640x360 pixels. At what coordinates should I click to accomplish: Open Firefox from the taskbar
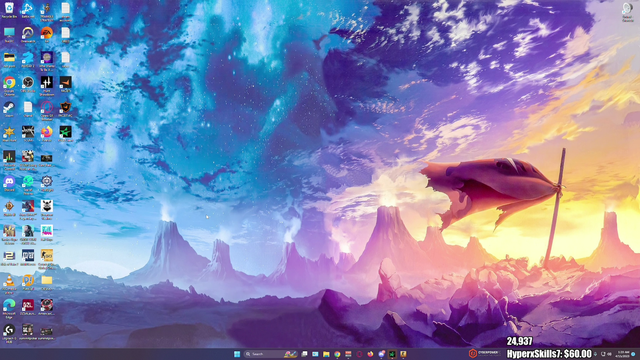(x=370, y=354)
